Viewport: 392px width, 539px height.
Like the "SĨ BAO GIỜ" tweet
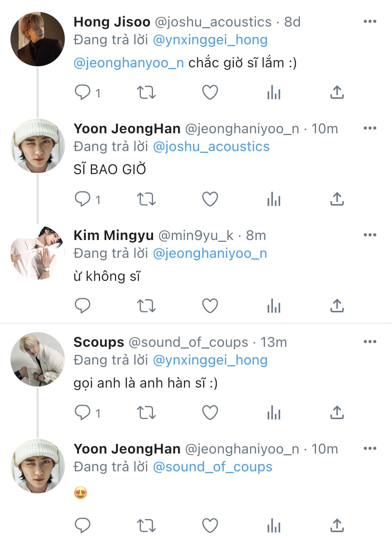coord(210,199)
